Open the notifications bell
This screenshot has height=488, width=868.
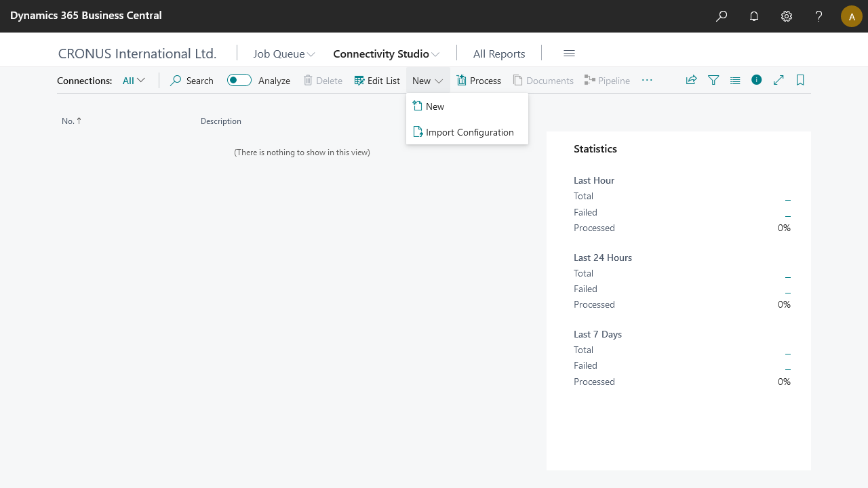754,16
